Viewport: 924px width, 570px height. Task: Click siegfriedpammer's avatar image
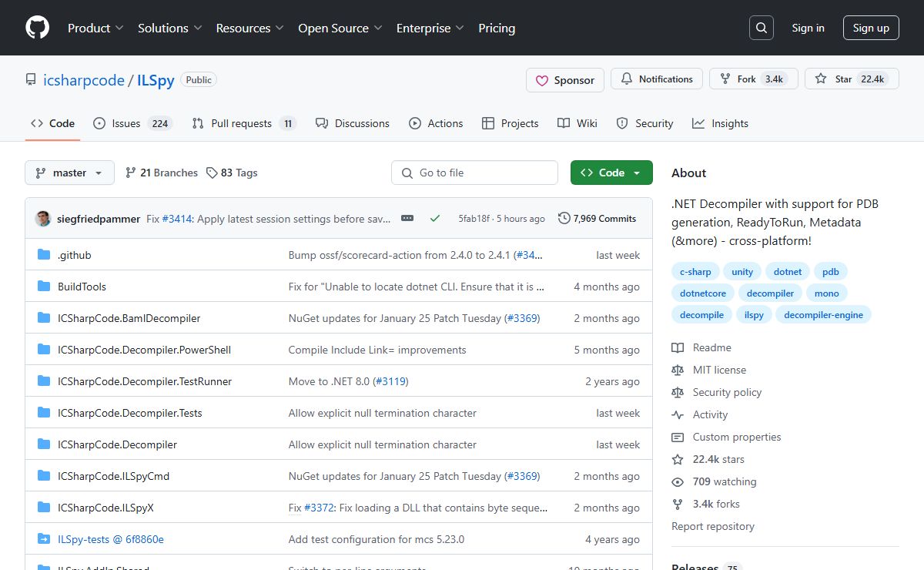(43, 219)
